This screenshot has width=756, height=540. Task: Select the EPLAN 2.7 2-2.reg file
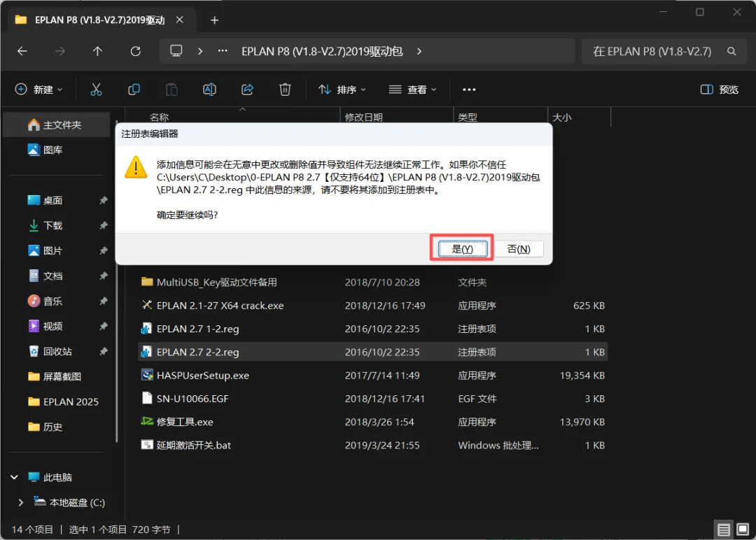372,352
